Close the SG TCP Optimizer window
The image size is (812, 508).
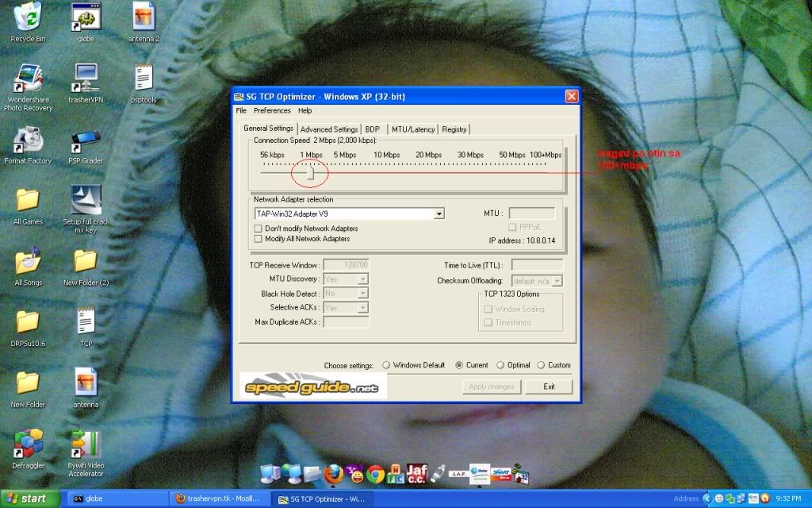point(571,96)
